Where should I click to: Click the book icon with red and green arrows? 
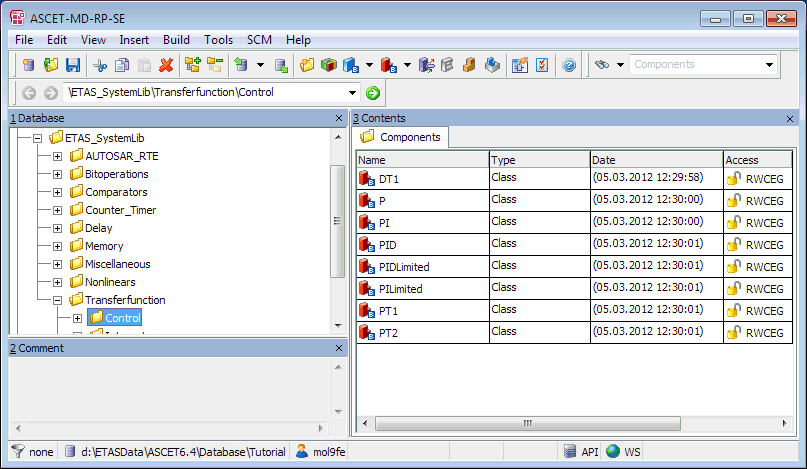click(427, 65)
